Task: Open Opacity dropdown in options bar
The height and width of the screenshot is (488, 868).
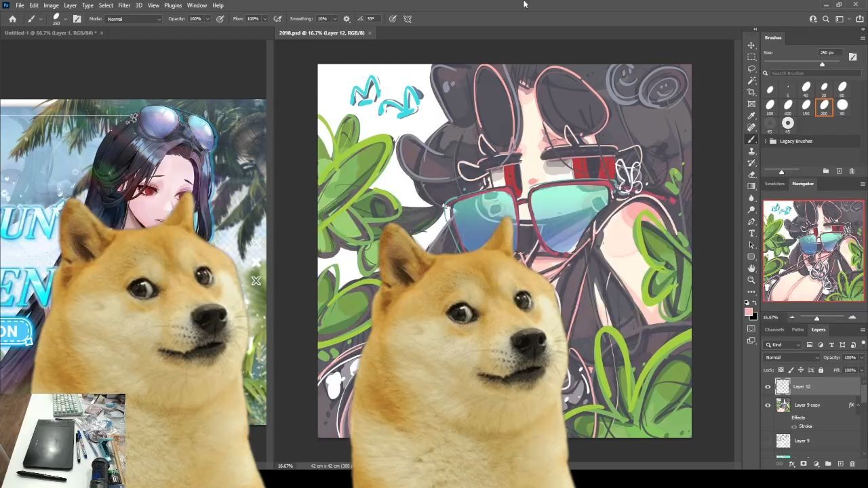Action: [208, 18]
